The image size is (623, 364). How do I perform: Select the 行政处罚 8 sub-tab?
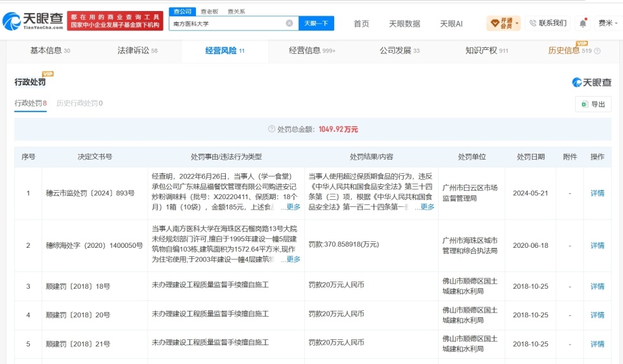(31, 103)
